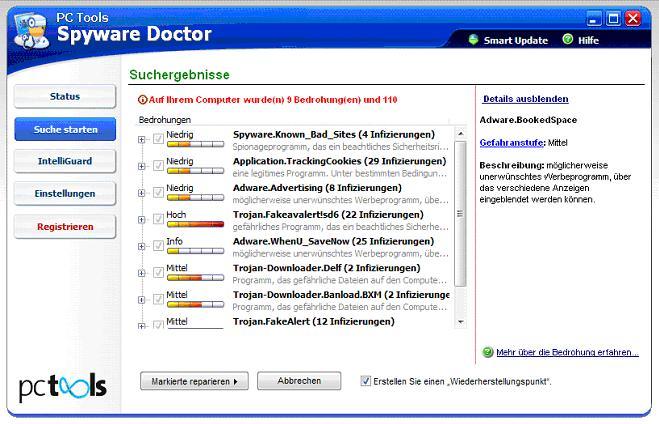Select the Adware.Advertising (8 Infizierungen) entry

click(x=317, y=188)
